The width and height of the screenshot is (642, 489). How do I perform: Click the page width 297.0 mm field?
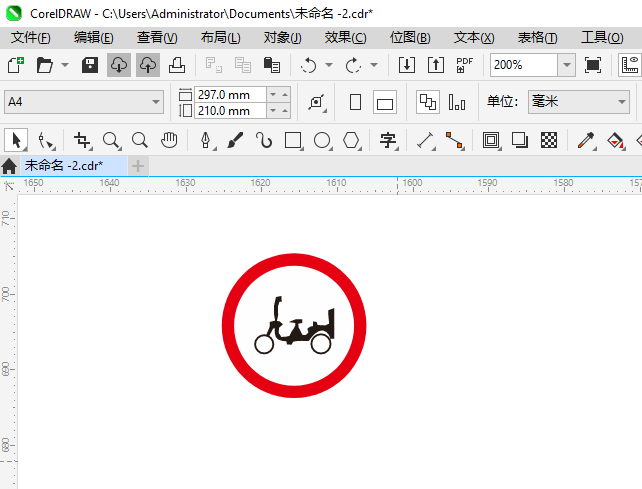(x=230, y=95)
